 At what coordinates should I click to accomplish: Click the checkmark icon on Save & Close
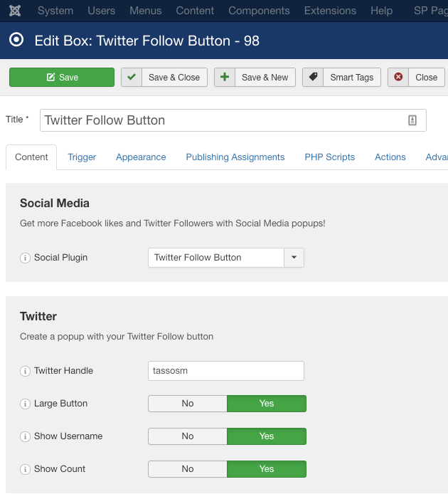[132, 77]
